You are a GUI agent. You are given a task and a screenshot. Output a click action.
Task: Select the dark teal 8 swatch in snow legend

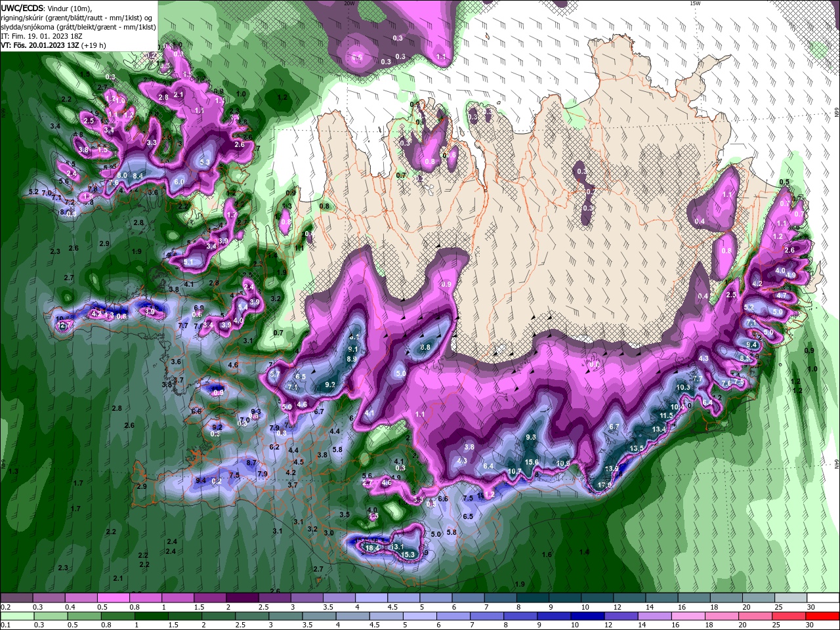pyautogui.click(x=532, y=598)
